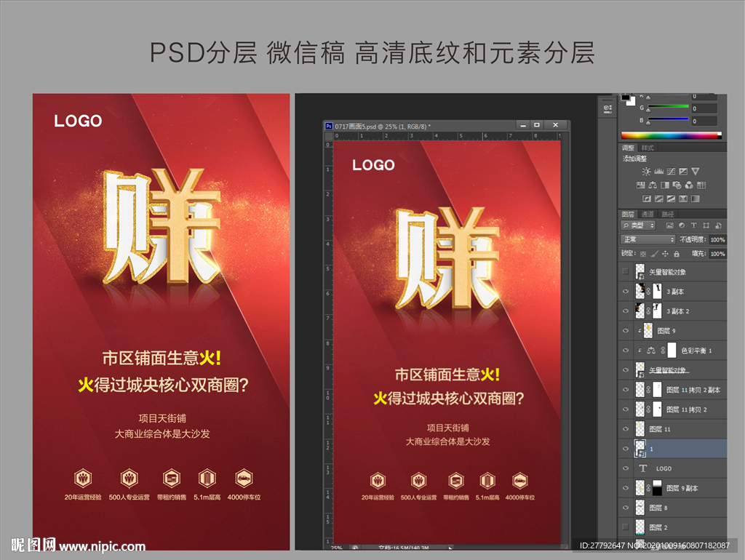Add a Black & White adjustment

coord(665,185)
